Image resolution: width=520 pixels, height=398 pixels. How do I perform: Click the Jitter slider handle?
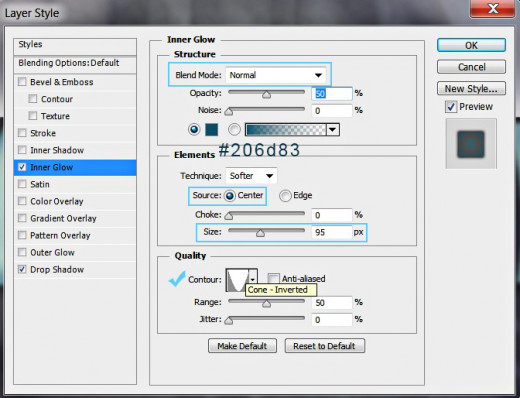coord(229,321)
